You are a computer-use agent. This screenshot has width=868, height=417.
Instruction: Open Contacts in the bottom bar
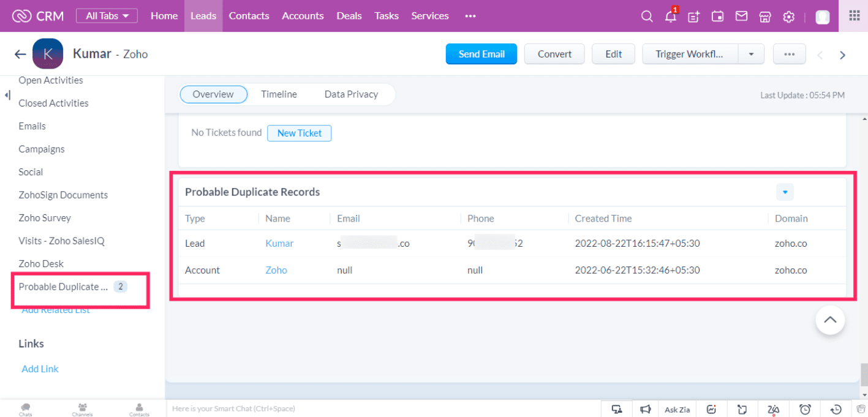(x=139, y=409)
